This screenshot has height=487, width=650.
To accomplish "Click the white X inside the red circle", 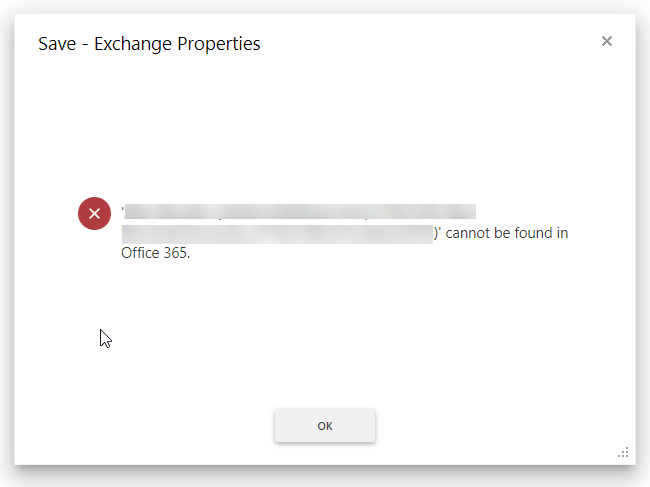I will coord(95,213).
